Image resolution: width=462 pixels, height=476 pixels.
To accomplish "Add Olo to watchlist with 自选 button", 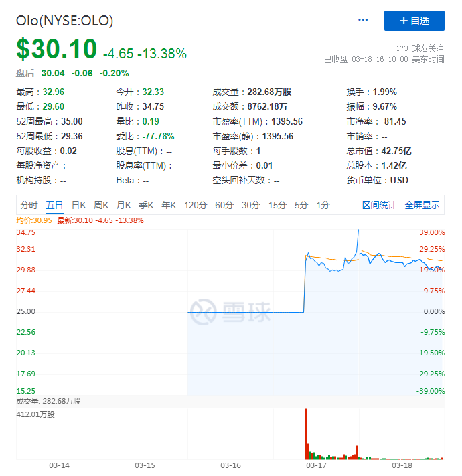I will (414, 21).
